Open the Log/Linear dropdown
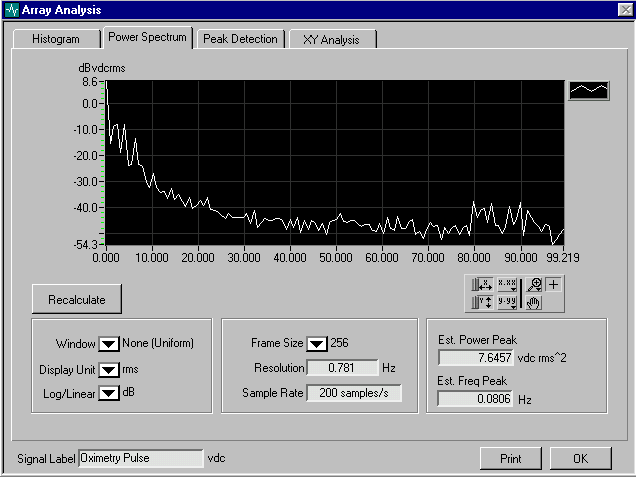The image size is (636, 477). 109,393
